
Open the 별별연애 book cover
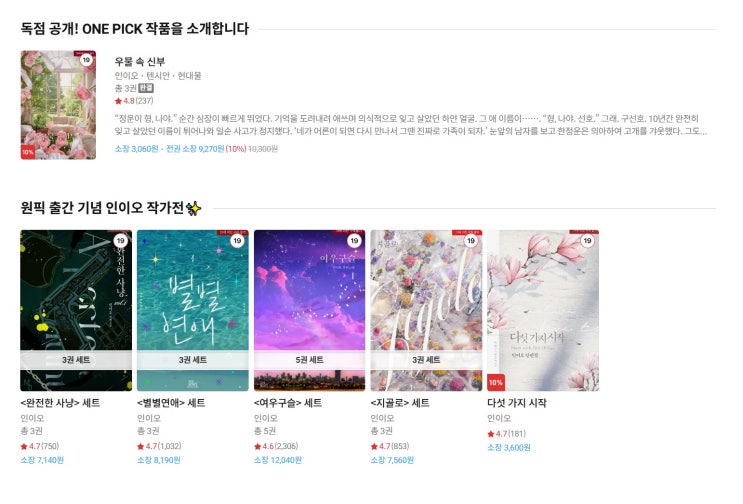tap(193, 311)
